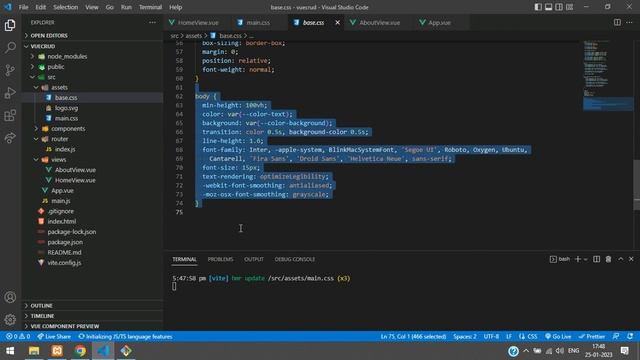Screen dimensions: 640x360
Task: Collapse the views folder
Action: (92, 160)
